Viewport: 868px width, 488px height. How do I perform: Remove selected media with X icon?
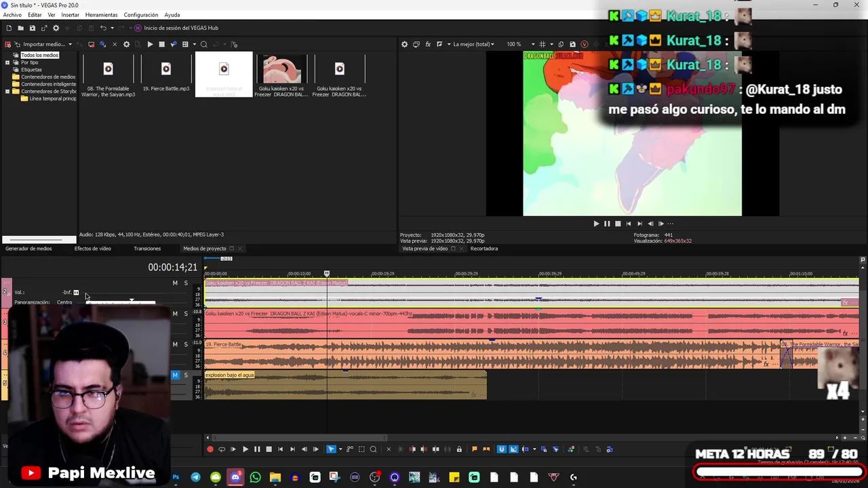(x=115, y=44)
